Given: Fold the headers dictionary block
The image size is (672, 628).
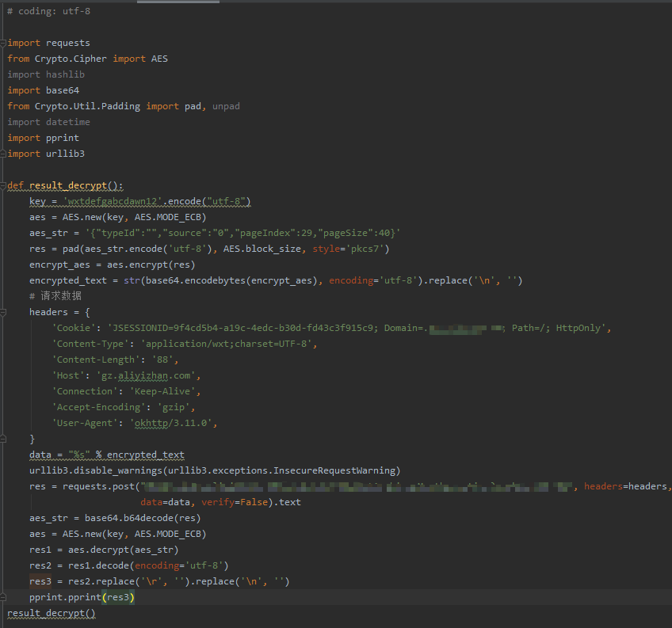Looking at the screenshot, I should coord(3,312).
